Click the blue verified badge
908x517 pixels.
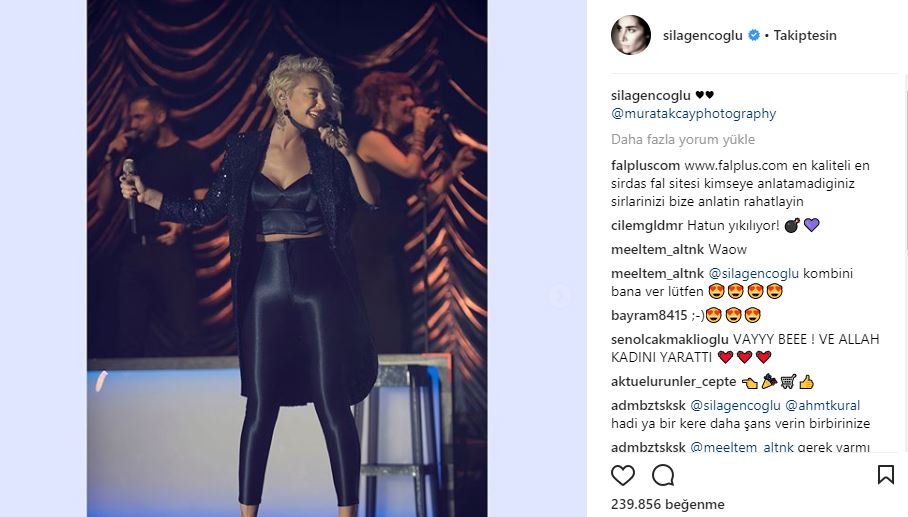point(753,35)
